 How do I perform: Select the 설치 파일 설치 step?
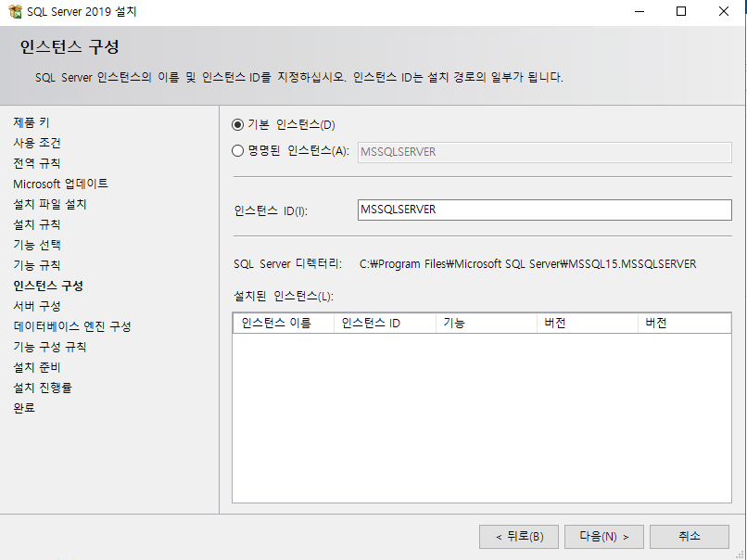pyautogui.click(x=50, y=205)
